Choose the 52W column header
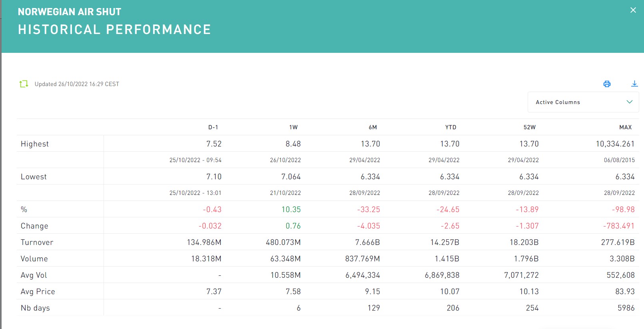The height and width of the screenshot is (329, 644). pyautogui.click(x=529, y=127)
